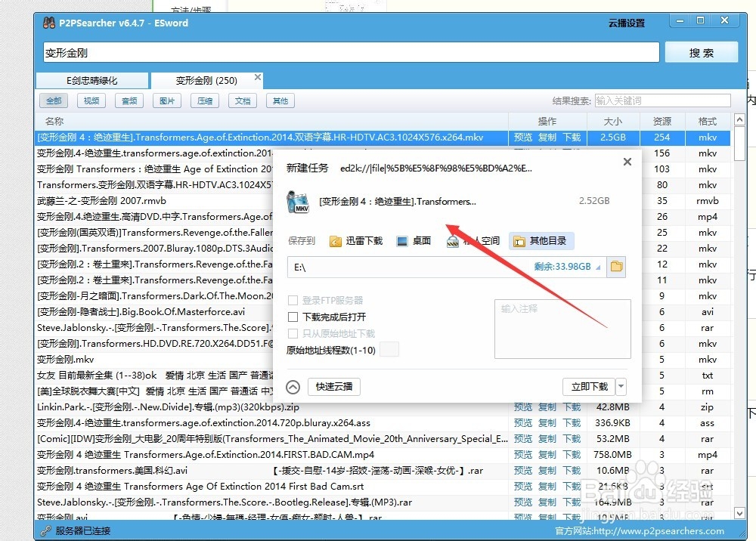Image resolution: width=756 pixels, height=541 pixels.
Task: Click the original address thread count field
Action: click(x=389, y=350)
